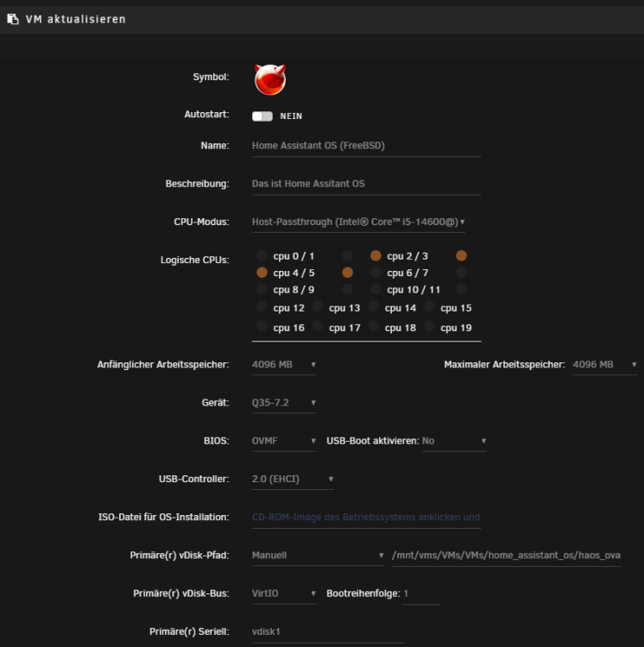Screen dimensions: 644x647
Task: Click the VM aktualisieren header icon
Action: [x=13, y=19]
